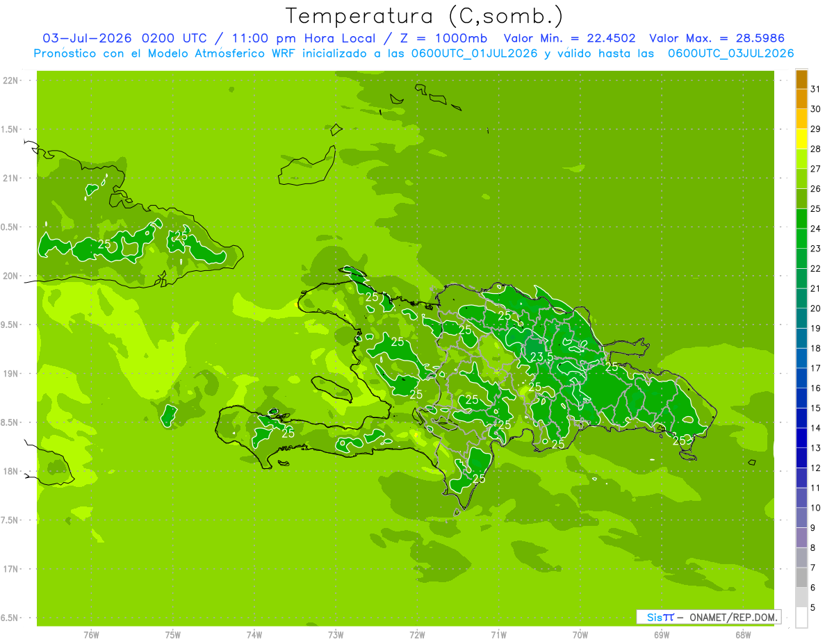Click gray legend swatch between 6 and 7

pyautogui.click(x=801, y=578)
